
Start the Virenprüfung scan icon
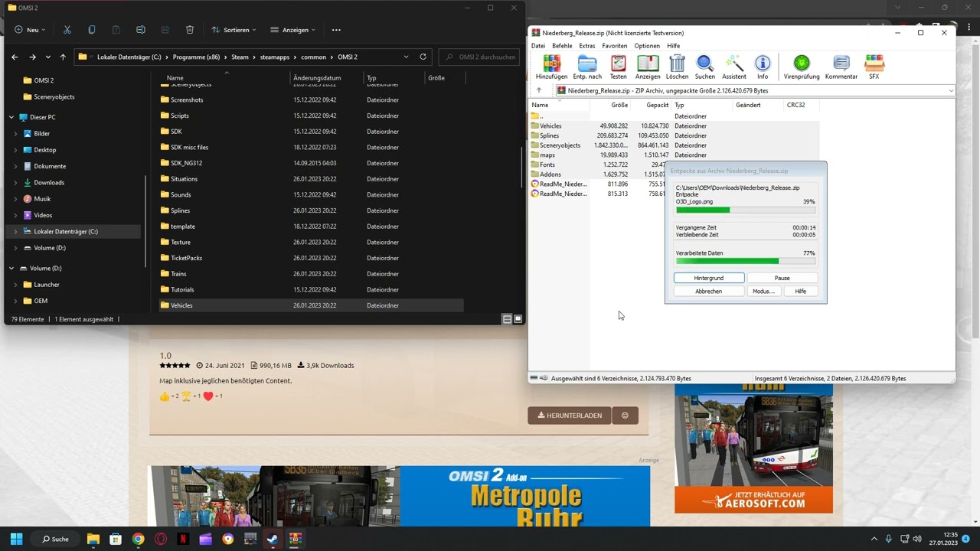[802, 67]
